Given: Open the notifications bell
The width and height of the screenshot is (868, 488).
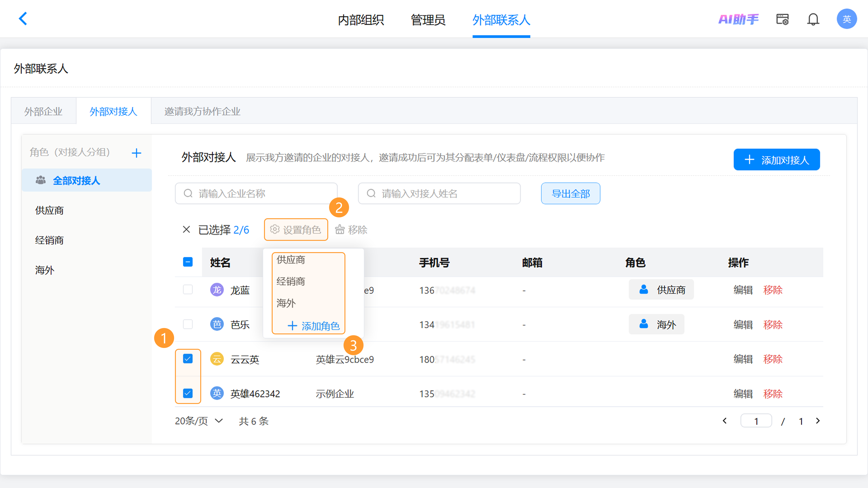Looking at the screenshot, I should 813,19.
